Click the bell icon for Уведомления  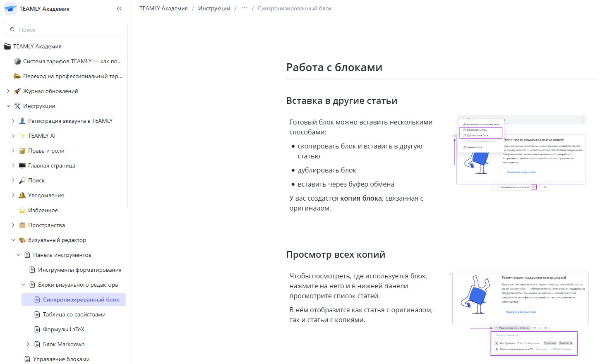(22, 195)
